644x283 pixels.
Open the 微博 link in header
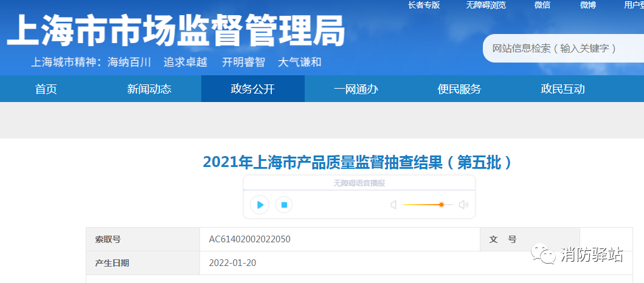click(588, 5)
